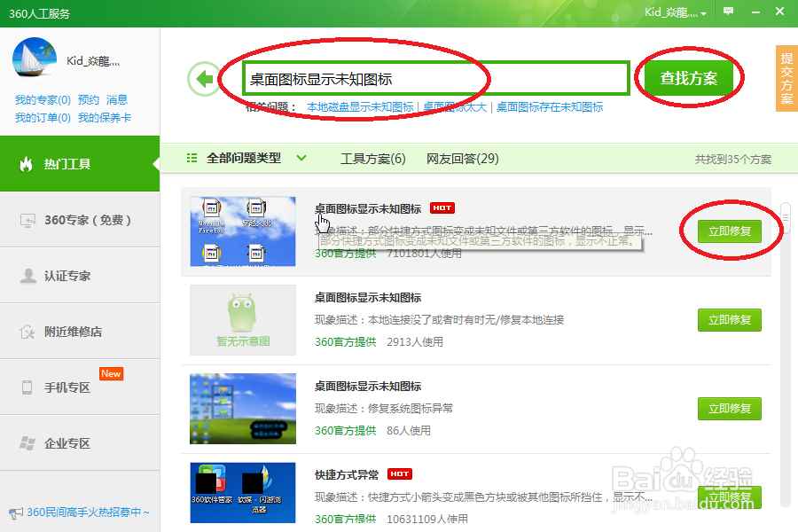The width and height of the screenshot is (798, 532).
Task: Click related question 桌面图标存在未知图标
Action: click(x=550, y=107)
